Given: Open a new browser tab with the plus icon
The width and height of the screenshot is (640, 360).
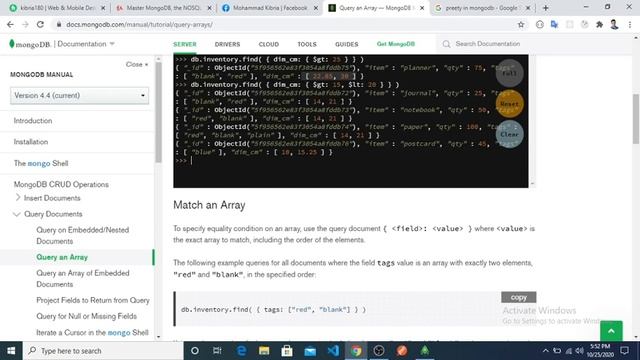Looking at the screenshot, I should point(546,8).
